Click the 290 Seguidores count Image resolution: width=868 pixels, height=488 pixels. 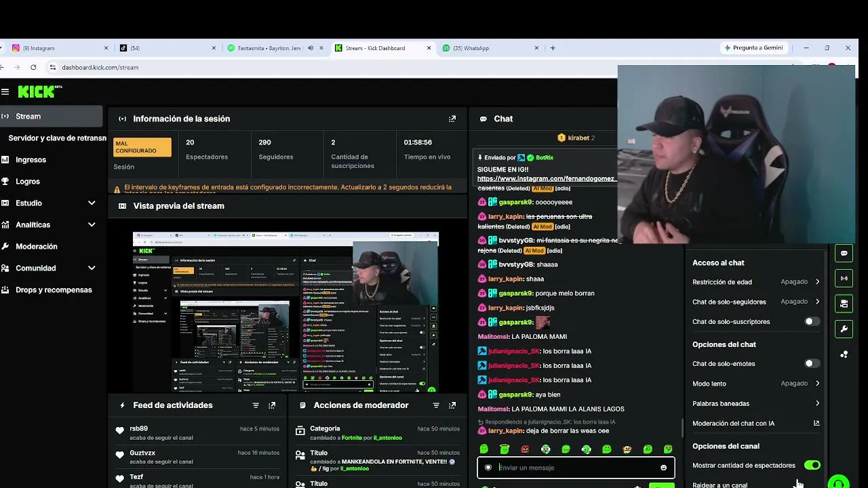(264, 142)
